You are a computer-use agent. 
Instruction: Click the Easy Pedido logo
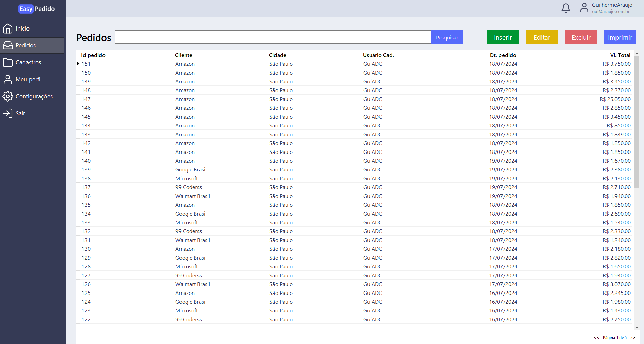pyautogui.click(x=36, y=9)
